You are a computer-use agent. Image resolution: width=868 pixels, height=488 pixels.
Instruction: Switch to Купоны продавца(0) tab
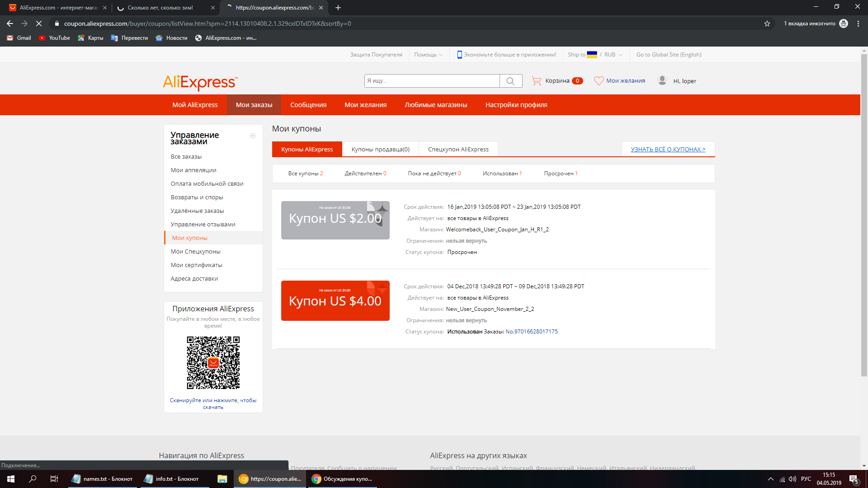(x=381, y=150)
